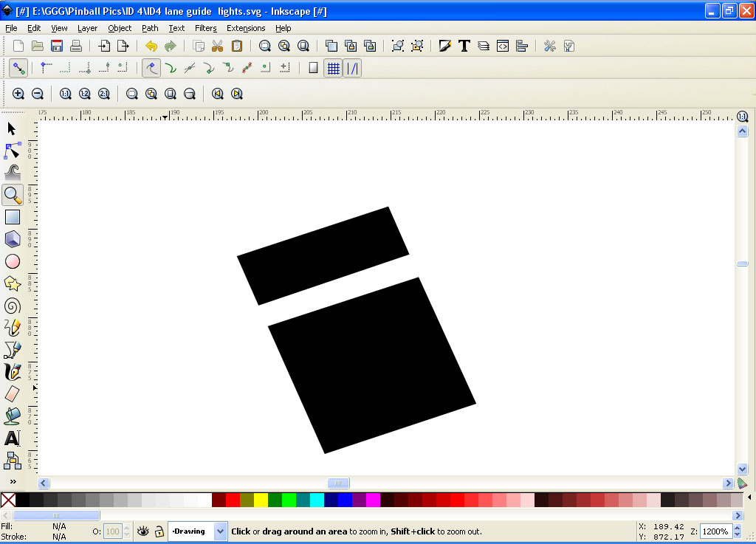Select the Spiral tool
Viewport: 756px width, 544px height.
[x=13, y=306]
